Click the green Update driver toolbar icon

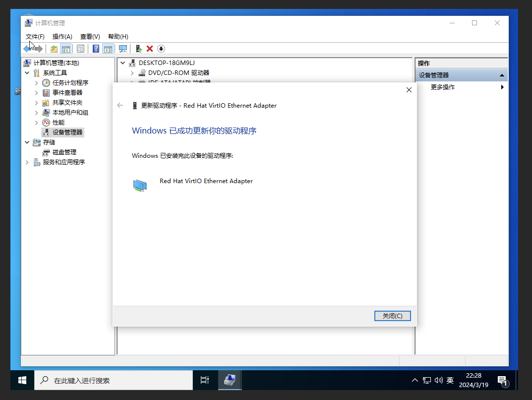tap(139, 49)
